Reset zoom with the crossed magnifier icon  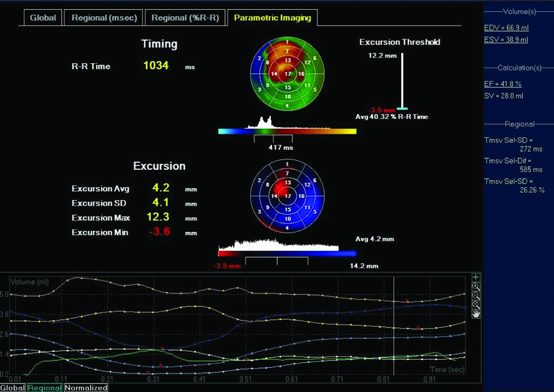pyautogui.click(x=476, y=305)
